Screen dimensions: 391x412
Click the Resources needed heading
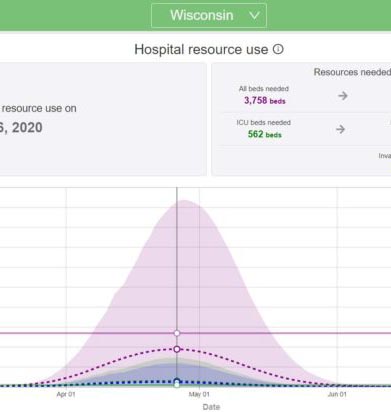pos(352,72)
